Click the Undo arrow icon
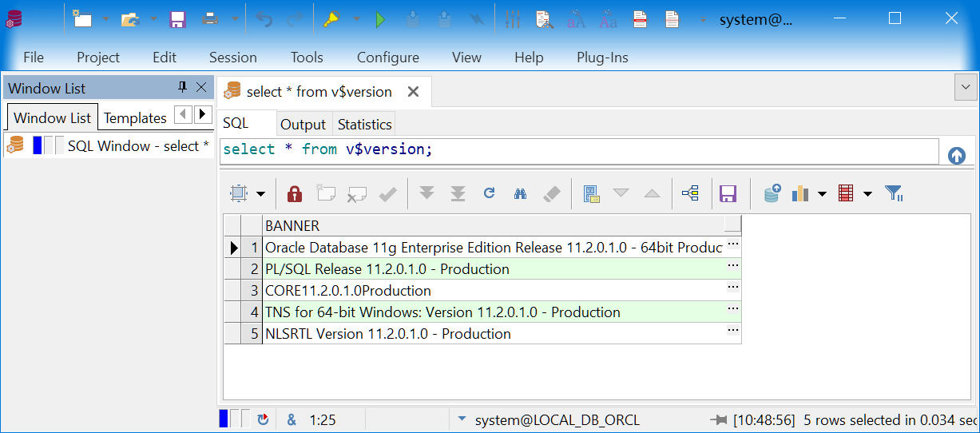Image resolution: width=980 pixels, height=433 pixels. click(x=264, y=19)
